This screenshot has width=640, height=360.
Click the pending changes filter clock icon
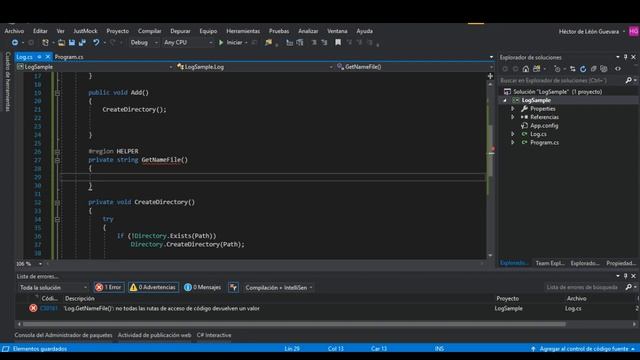(557, 69)
